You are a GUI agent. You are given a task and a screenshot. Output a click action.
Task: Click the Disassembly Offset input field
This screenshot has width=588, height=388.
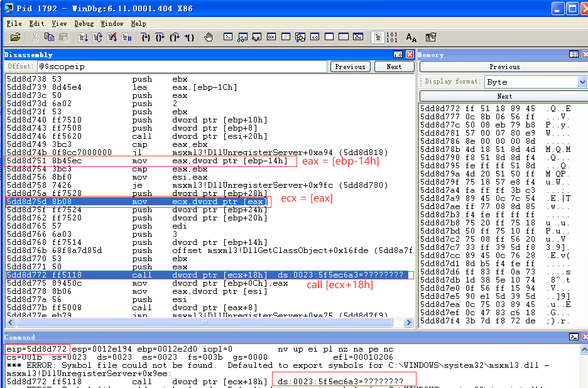click(x=182, y=67)
